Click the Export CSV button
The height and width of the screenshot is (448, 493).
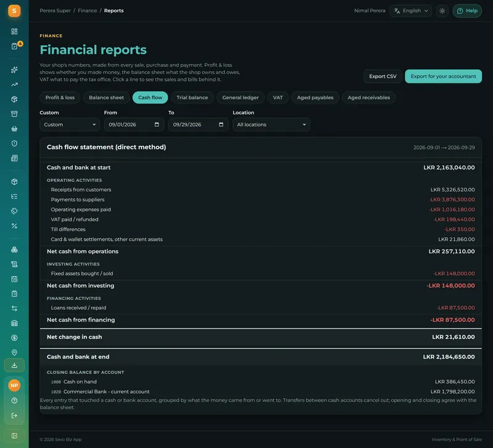coord(383,76)
